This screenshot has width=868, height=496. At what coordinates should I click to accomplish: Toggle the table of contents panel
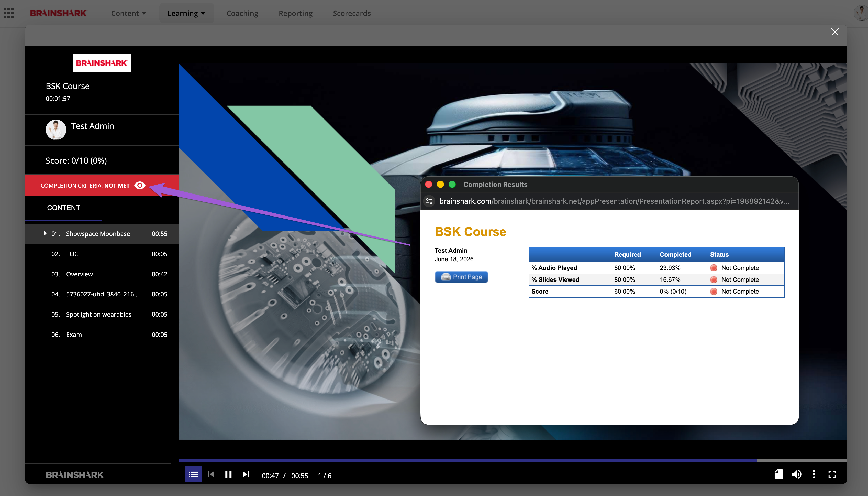pos(193,474)
